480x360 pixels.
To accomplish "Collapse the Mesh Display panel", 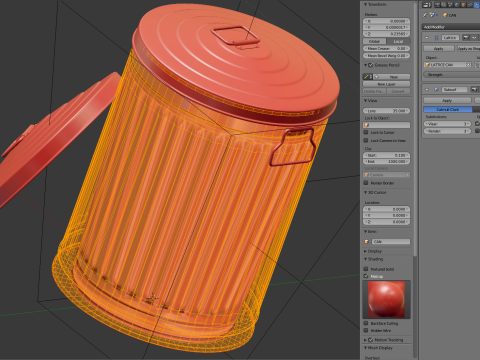I will tap(365, 348).
